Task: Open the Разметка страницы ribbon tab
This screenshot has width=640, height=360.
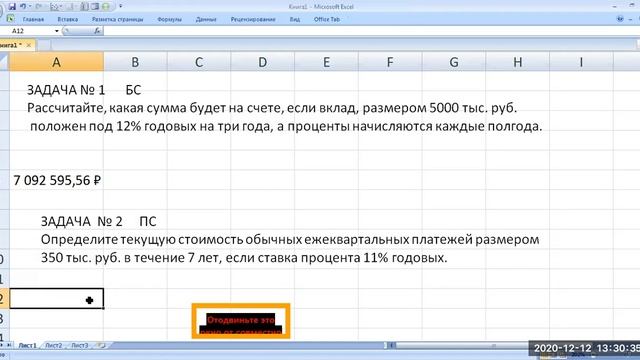Action: pyautogui.click(x=118, y=19)
